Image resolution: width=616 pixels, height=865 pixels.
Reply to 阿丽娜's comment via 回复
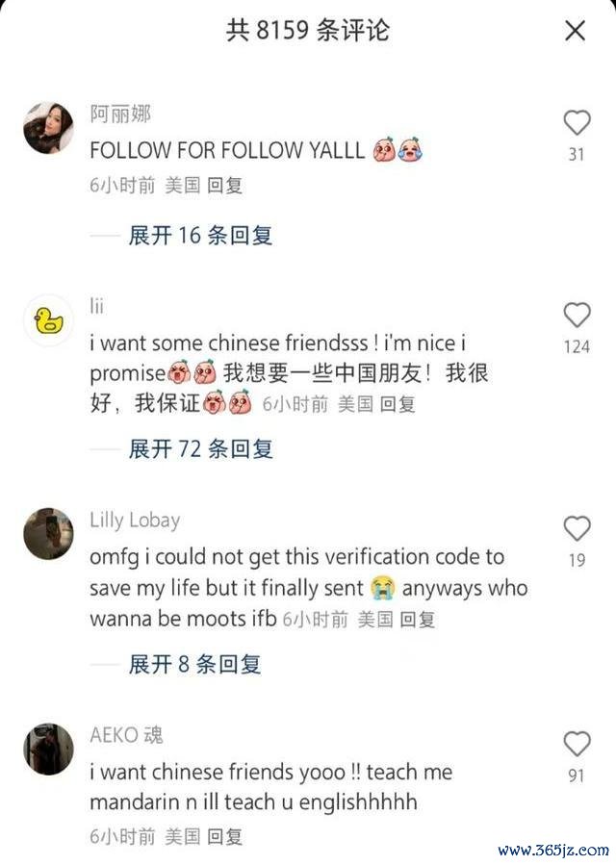225,186
